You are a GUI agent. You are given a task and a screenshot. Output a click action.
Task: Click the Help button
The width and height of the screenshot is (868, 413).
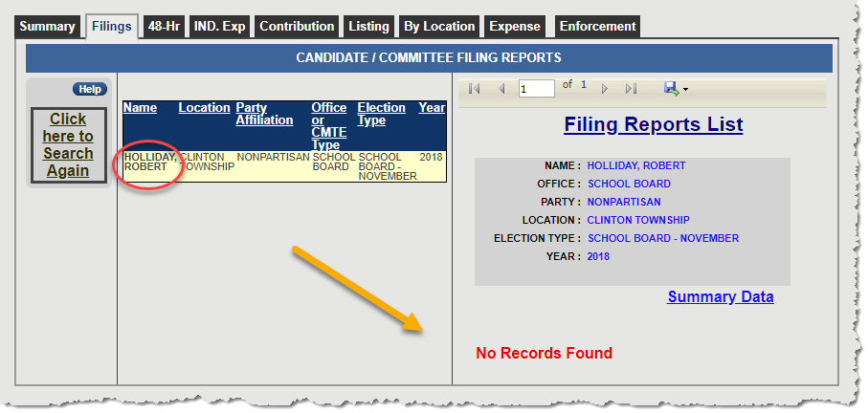90,89
